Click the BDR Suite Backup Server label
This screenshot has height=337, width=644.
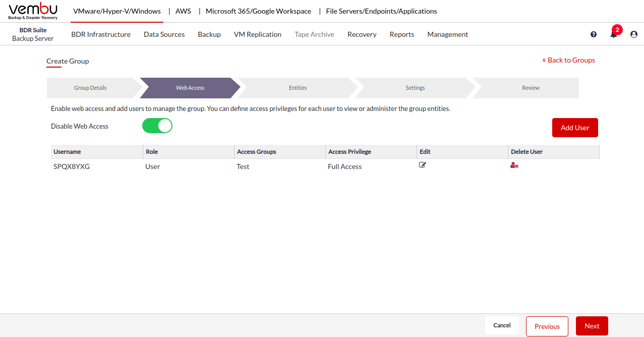click(33, 34)
